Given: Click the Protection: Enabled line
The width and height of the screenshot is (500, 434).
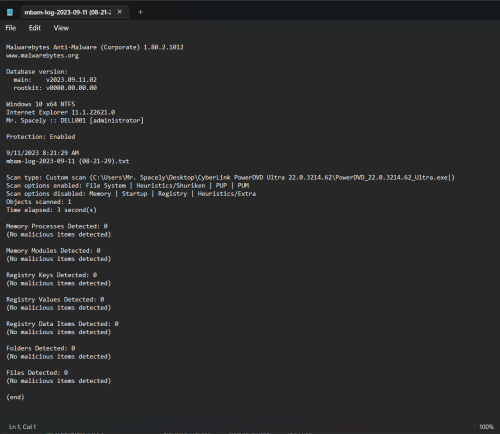Looking at the screenshot, I should click(x=40, y=137).
